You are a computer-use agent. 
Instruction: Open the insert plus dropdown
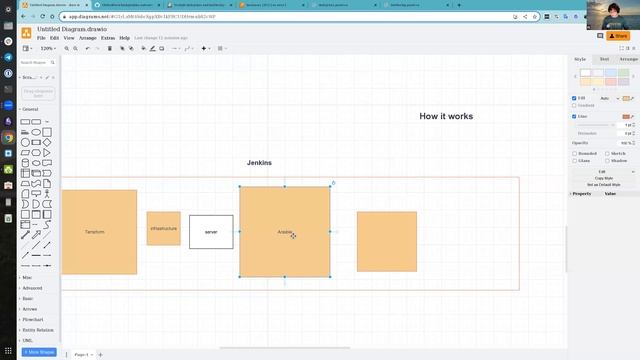pos(206,49)
